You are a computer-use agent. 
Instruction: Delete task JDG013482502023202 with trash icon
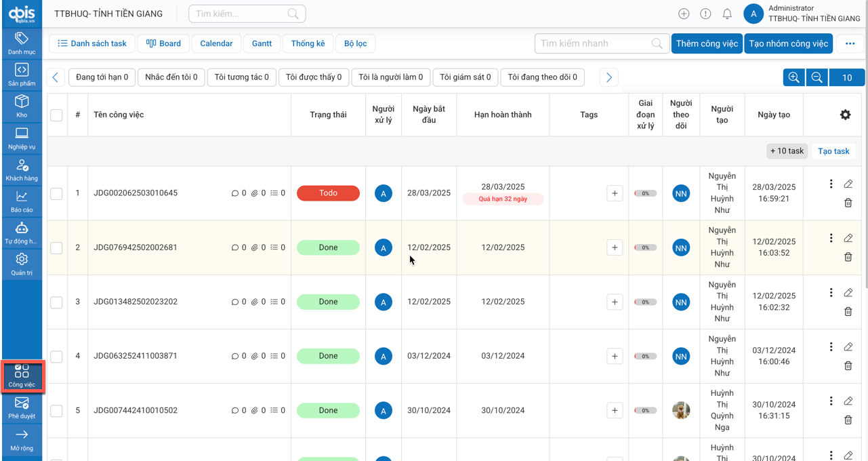(x=848, y=311)
